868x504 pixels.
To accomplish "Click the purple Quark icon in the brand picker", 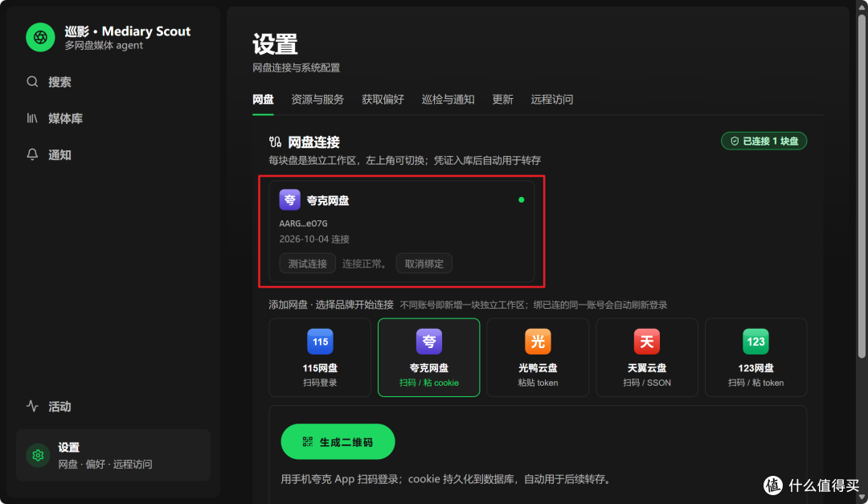I will click(429, 341).
